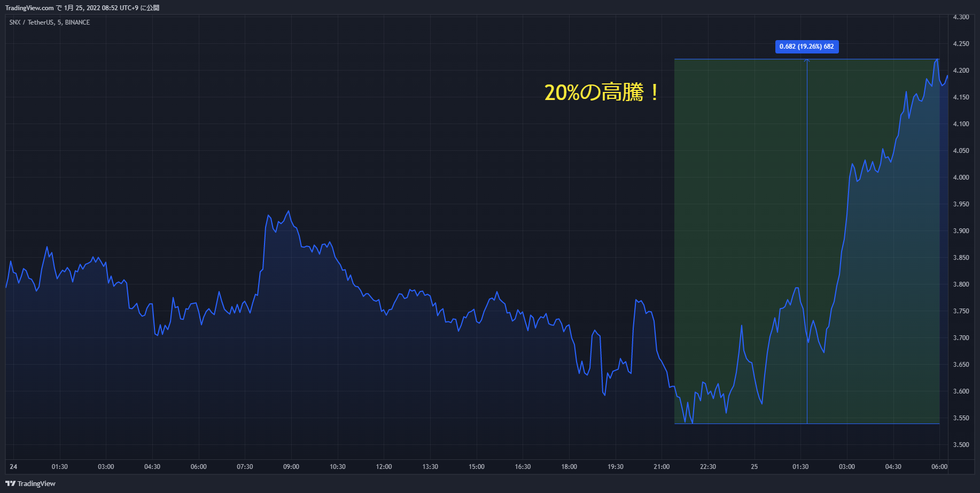This screenshot has width=980, height=493.
Task: Click the 3.650 price axis label
Action: pos(961,365)
